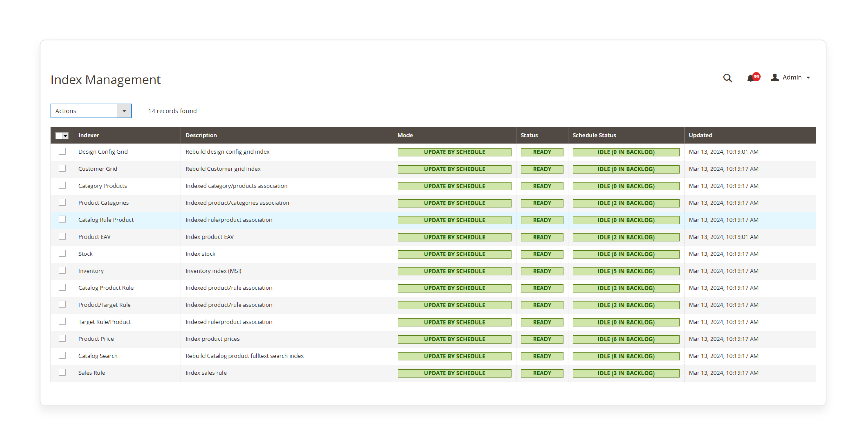This screenshot has height=446, width=868.
Task: Click 'Sales Rule' indexer name
Action: point(92,373)
